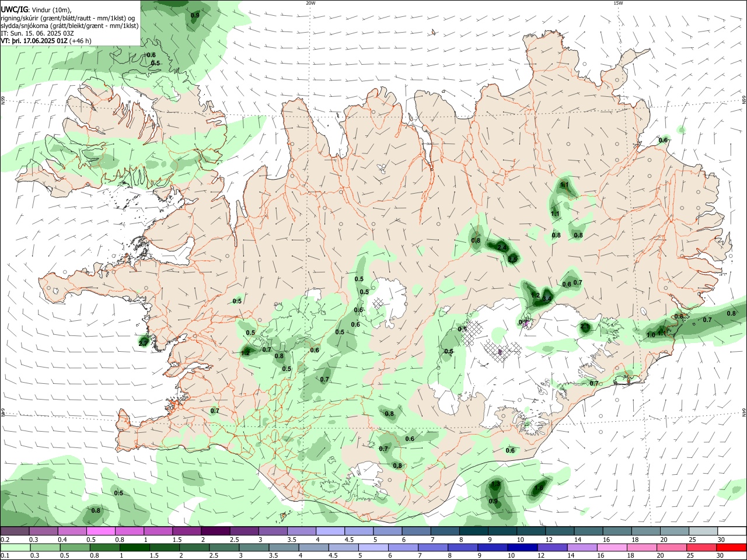This screenshot has width=747, height=560.
Task: Click the 2.4 precipitation value on the map
Action: click(502, 247)
